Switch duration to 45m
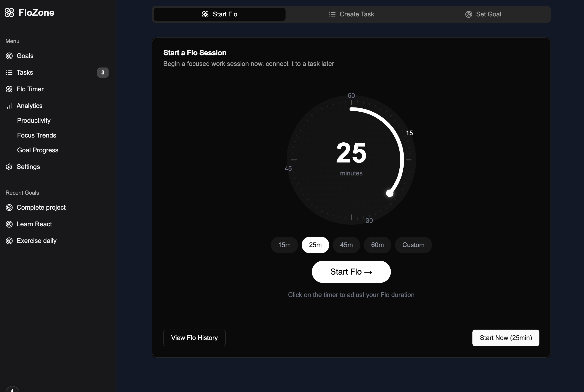The width and height of the screenshot is (584, 392). click(346, 245)
